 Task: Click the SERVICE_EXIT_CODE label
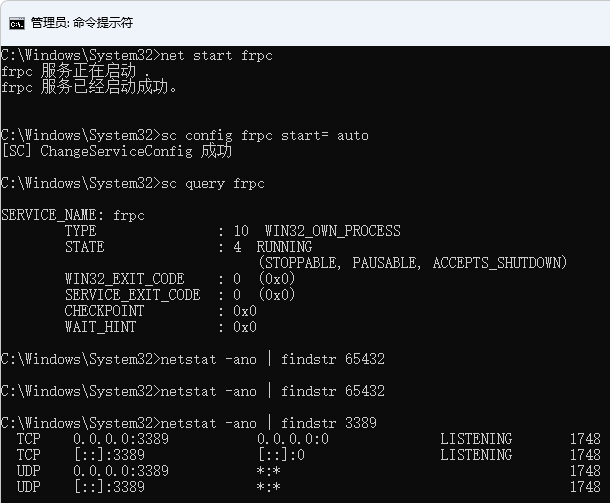tap(132, 294)
